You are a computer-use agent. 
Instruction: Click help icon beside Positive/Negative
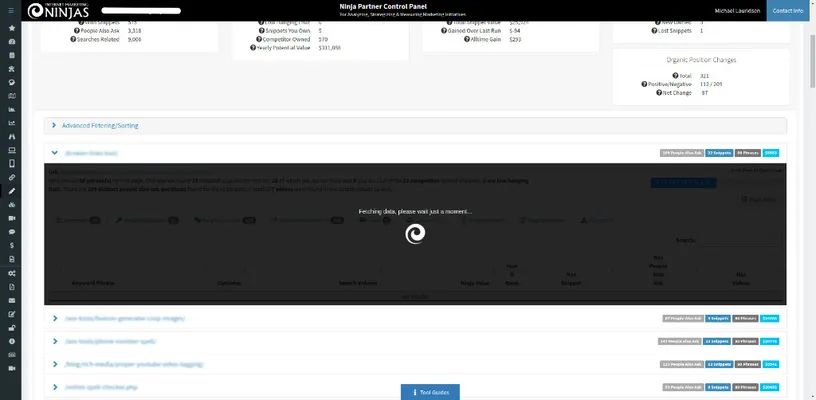coord(645,84)
